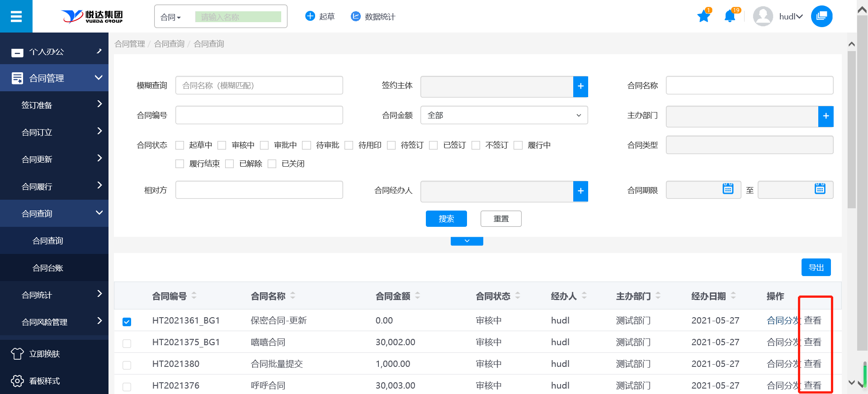Open 数据统计 chart icon

pos(356,16)
